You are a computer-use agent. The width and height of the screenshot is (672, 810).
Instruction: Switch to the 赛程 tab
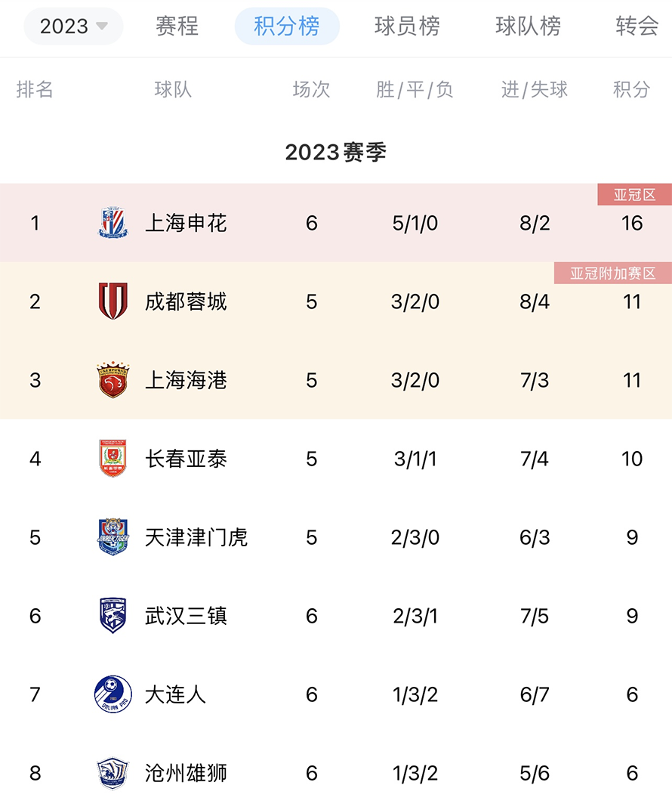[177, 26]
